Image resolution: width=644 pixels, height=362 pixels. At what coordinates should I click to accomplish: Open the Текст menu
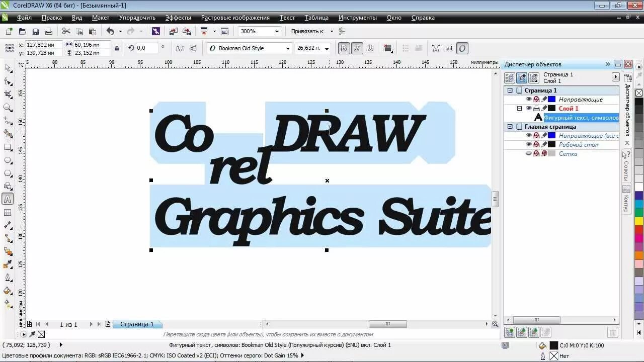[287, 18]
